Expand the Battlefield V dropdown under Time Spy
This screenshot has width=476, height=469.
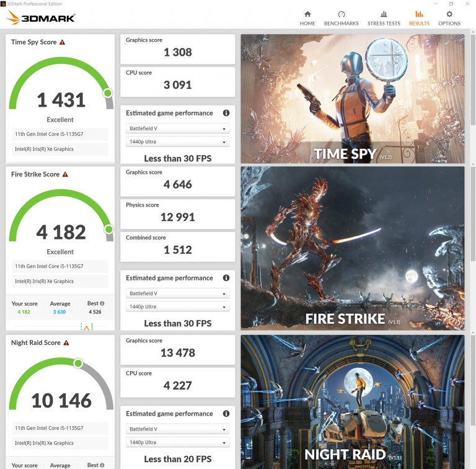(x=178, y=128)
